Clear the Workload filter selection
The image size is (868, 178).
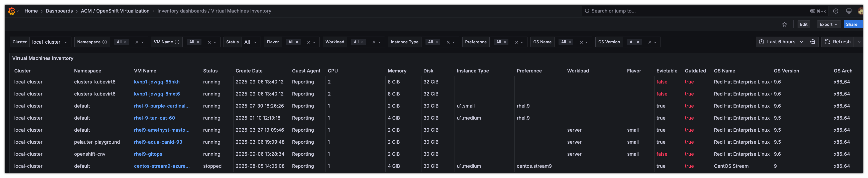374,42
